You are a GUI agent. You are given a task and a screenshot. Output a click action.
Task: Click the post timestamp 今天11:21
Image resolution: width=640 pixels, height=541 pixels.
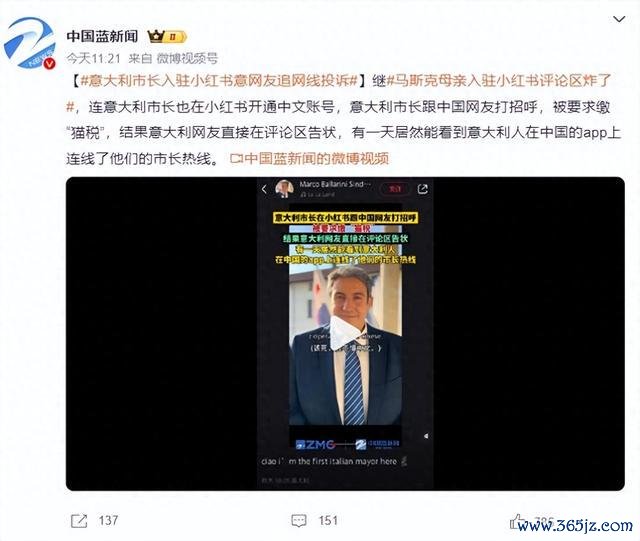(93, 59)
